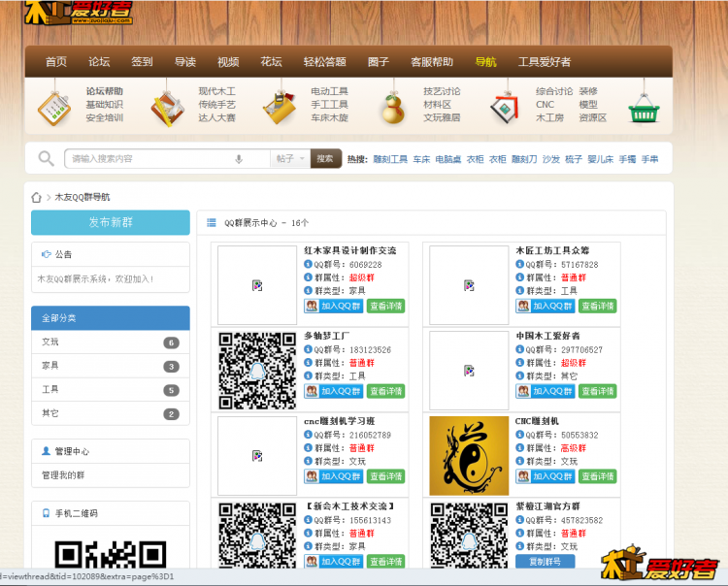Click hot search term 电脑桌
Viewport: 728px width, 586px height.
click(x=448, y=159)
